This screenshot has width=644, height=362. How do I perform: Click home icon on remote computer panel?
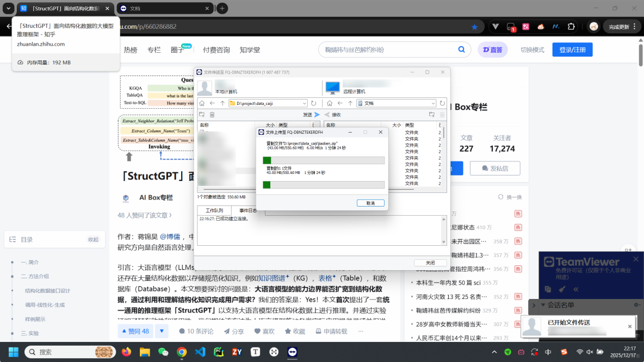pyautogui.click(x=330, y=102)
